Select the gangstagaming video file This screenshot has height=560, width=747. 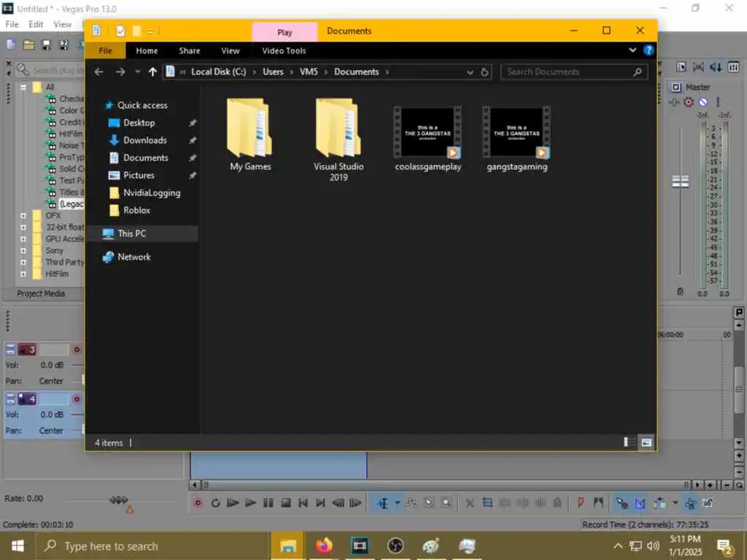(517, 139)
